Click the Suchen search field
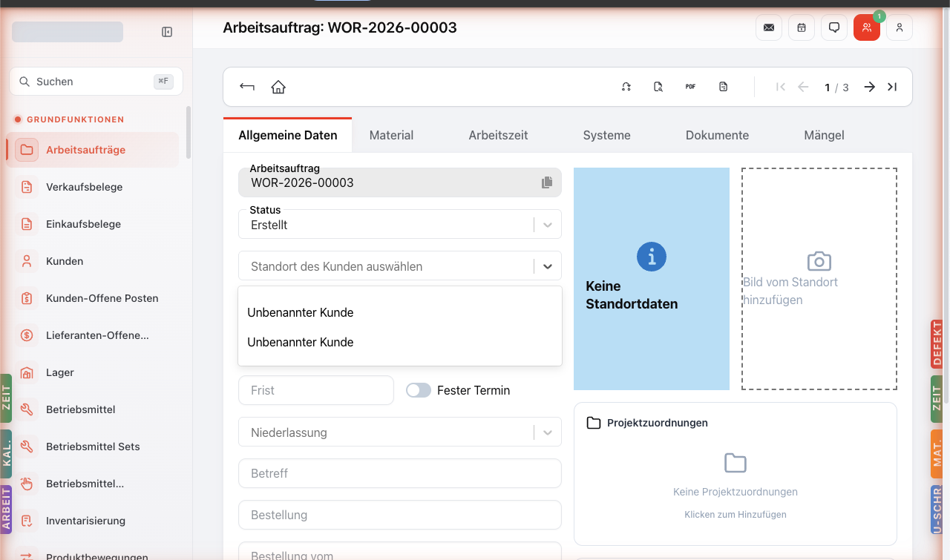 point(96,82)
